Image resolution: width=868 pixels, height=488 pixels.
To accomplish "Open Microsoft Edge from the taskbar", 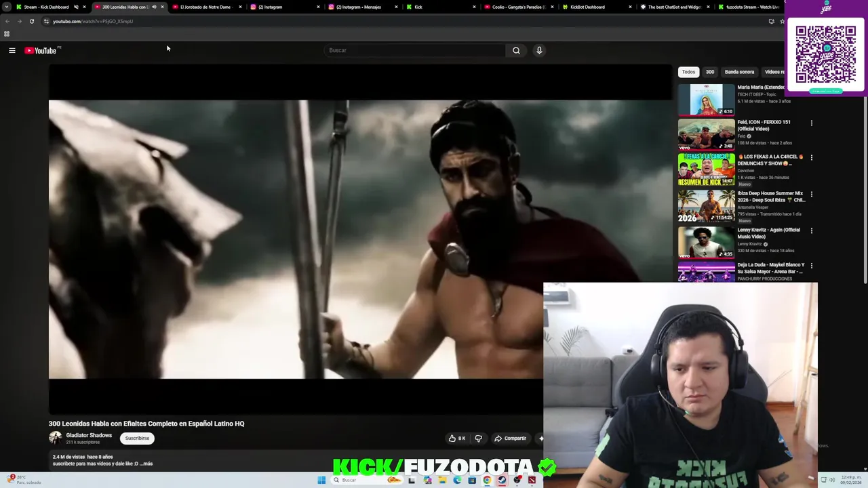I will 457,480.
